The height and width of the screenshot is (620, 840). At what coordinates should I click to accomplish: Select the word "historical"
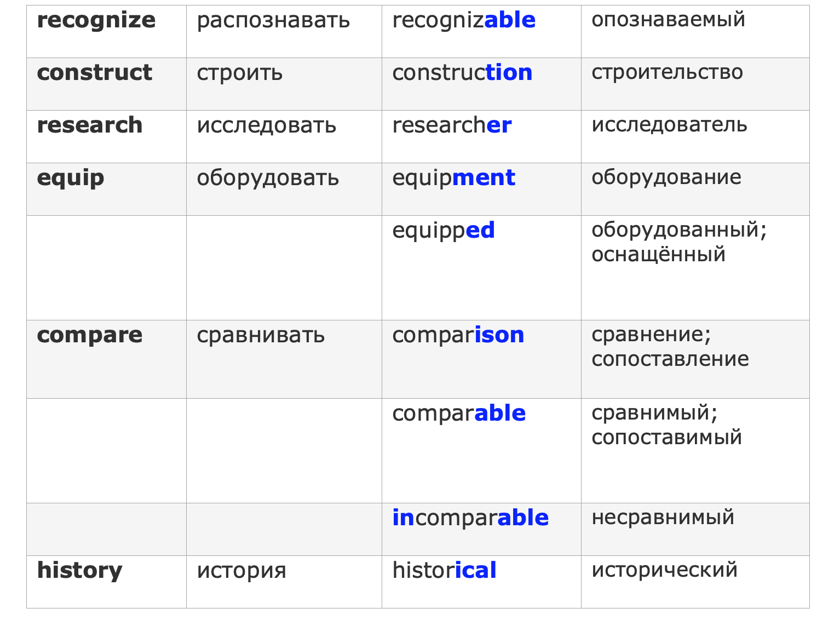444,571
